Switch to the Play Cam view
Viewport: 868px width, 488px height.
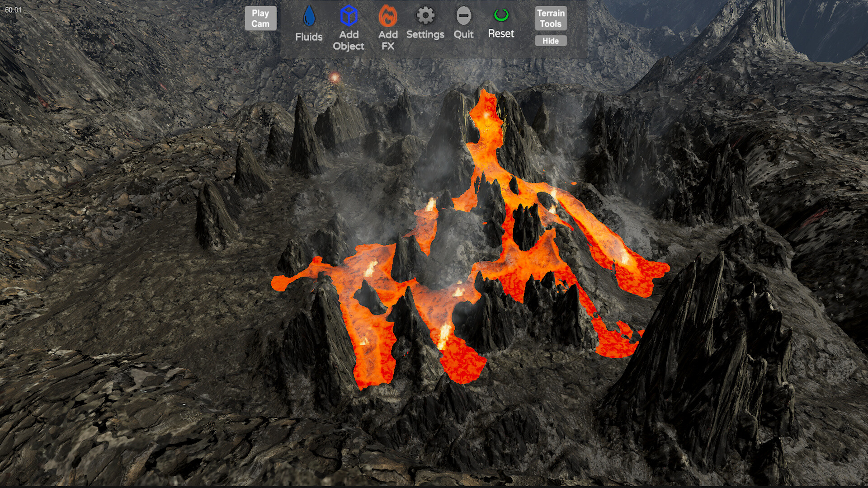(x=260, y=18)
